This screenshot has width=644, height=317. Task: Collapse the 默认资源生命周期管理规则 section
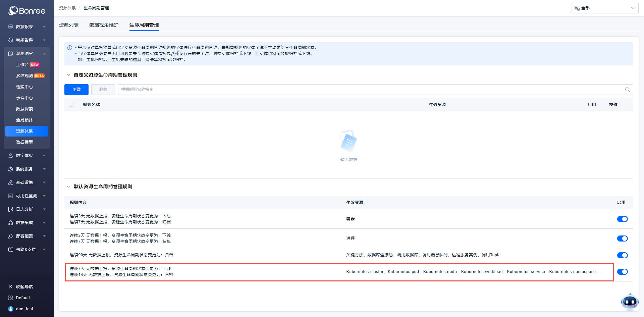(x=68, y=187)
